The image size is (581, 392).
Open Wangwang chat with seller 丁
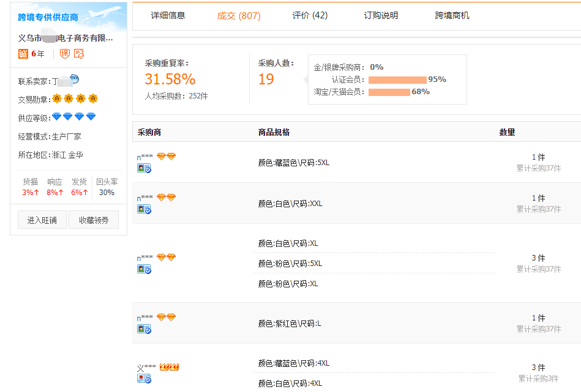pyautogui.click(x=74, y=80)
